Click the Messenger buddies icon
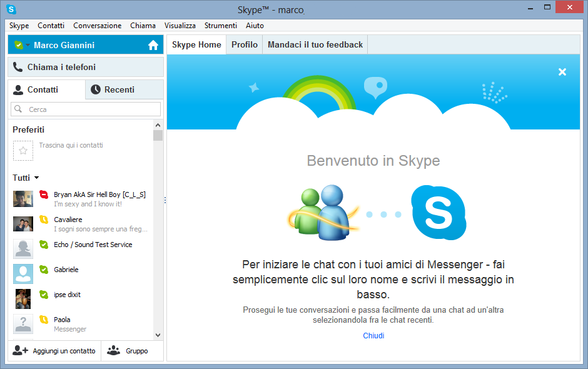The height and width of the screenshot is (369, 588). tap(323, 213)
